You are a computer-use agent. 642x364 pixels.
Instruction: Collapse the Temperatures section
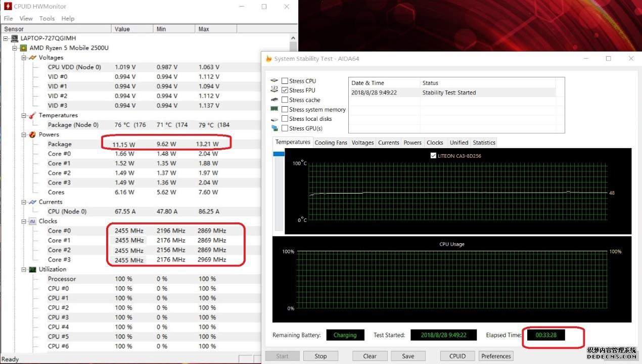24,115
